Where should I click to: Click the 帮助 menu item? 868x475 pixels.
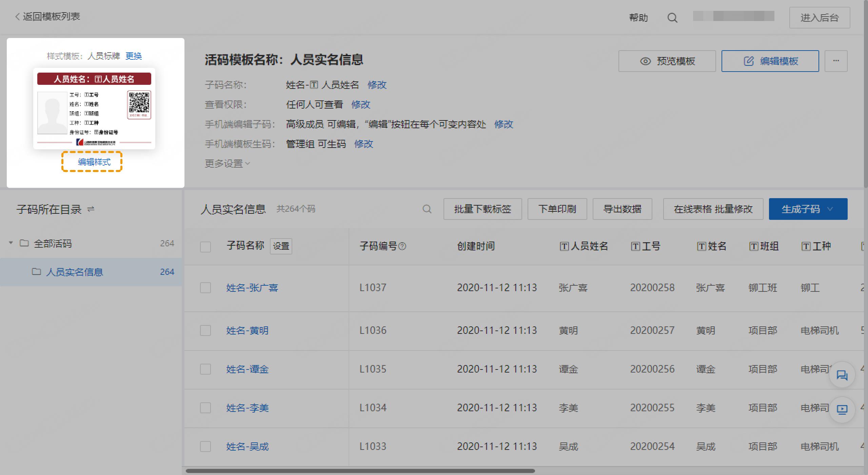[639, 17]
